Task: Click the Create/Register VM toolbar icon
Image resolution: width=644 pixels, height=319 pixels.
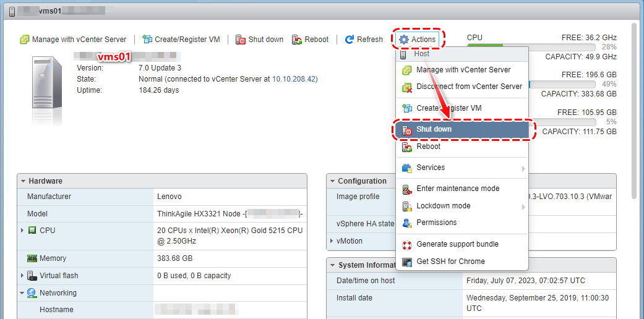Action: point(147,40)
